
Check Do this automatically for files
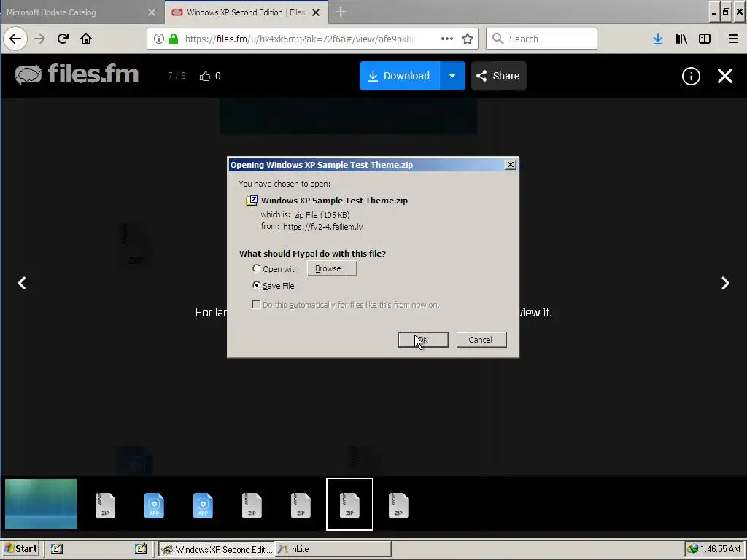pyautogui.click(x=256, y=304)
